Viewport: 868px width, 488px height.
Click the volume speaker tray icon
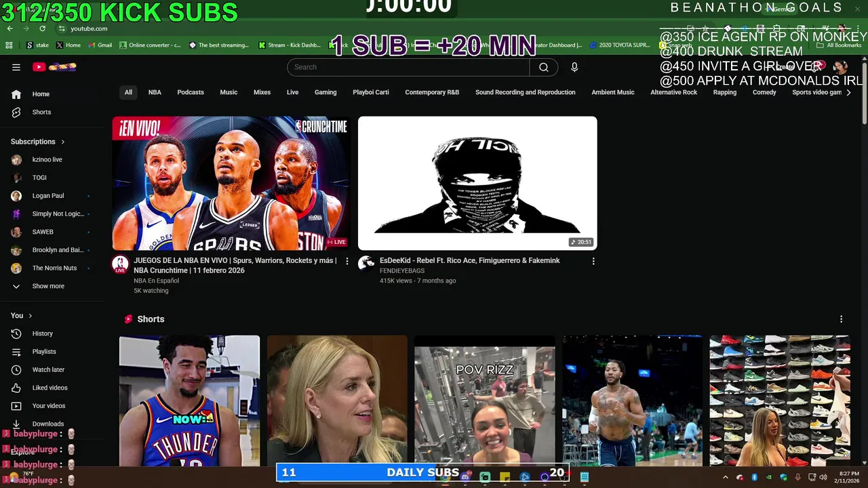823,477
